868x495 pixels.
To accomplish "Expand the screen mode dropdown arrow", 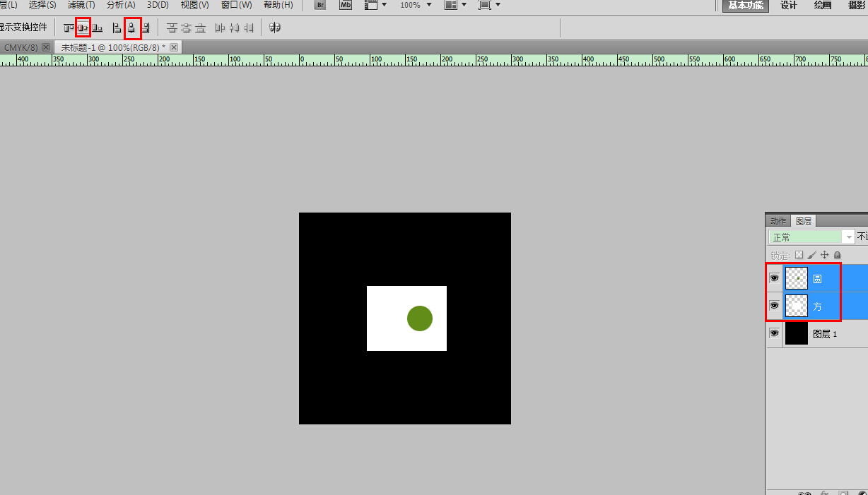I will 498,5.
